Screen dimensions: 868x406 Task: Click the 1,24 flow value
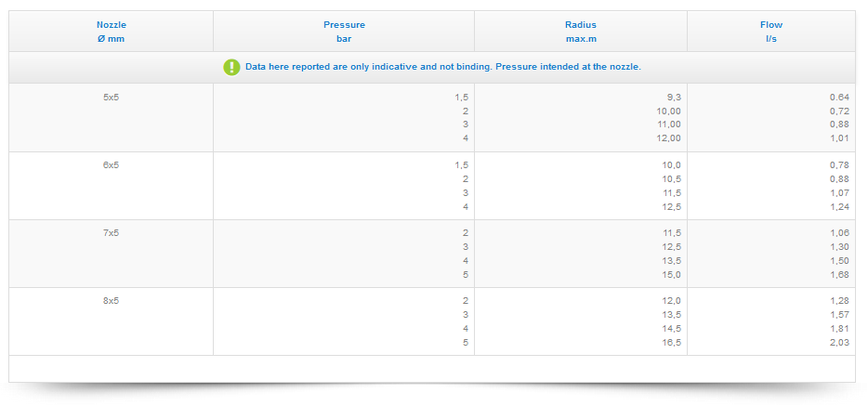click(x=839, y=207)
